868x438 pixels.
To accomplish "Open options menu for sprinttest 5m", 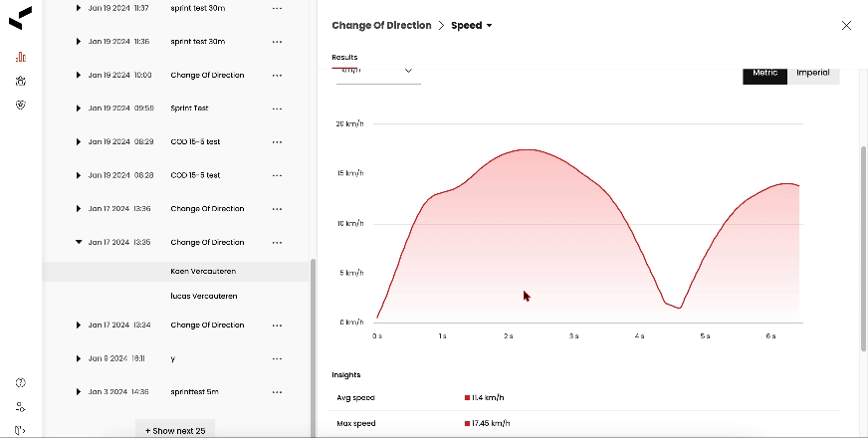I will 277,392.
